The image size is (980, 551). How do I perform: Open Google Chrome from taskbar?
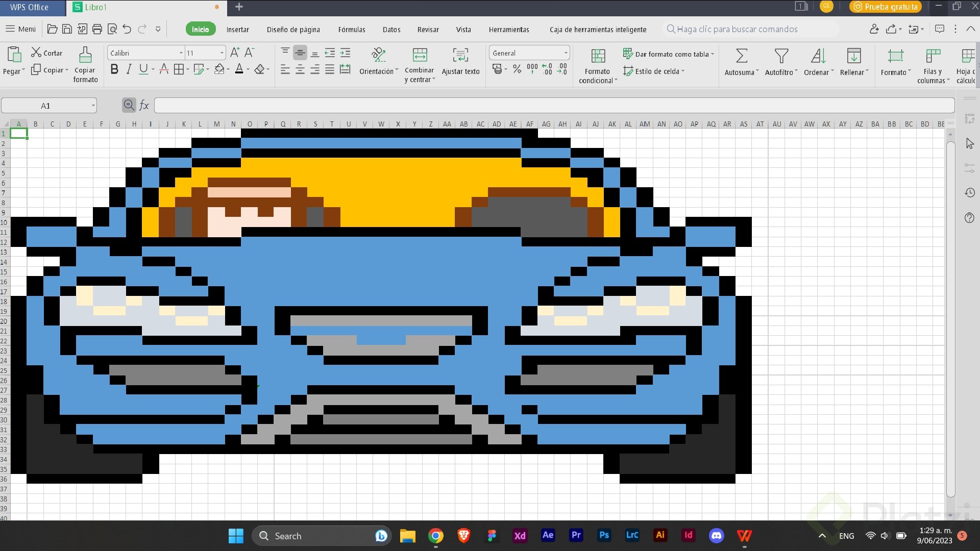pos(435,536)
